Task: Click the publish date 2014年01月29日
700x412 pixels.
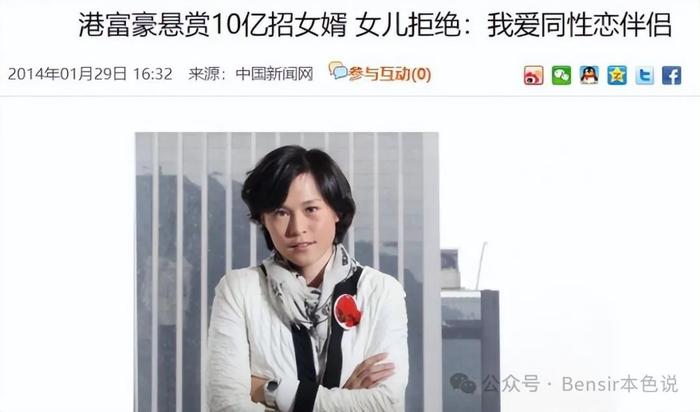Action: 67,74
